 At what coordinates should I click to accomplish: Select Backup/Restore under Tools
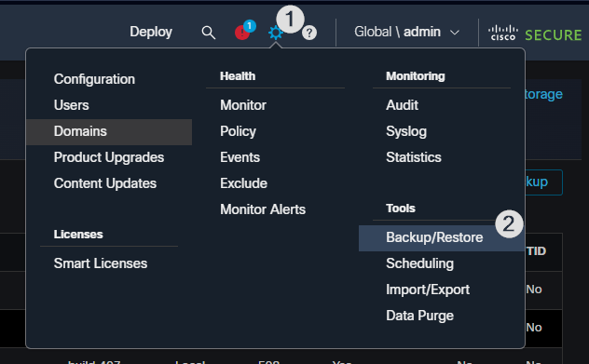[442, 238]
